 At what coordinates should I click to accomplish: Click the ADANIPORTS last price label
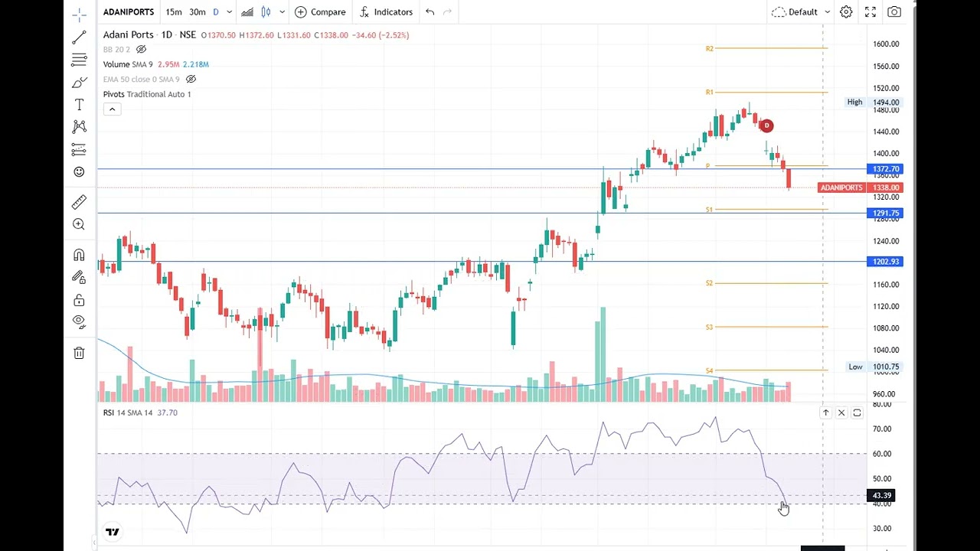861,187
